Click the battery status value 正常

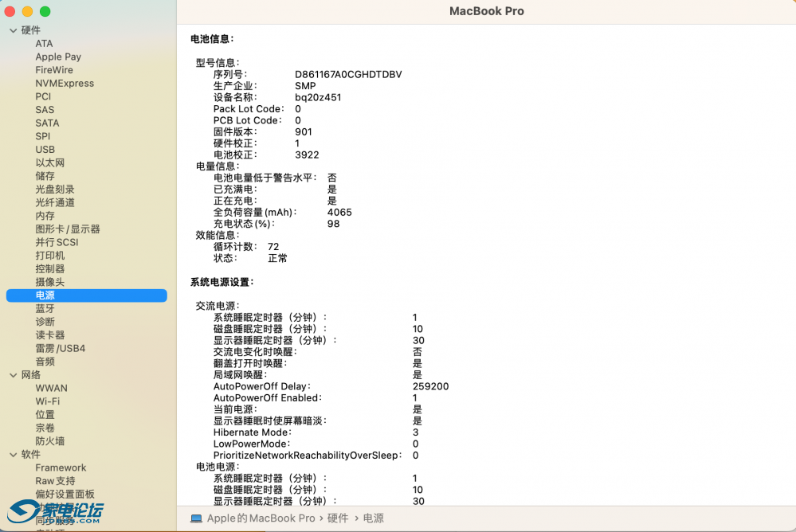(x=277, y=258)
